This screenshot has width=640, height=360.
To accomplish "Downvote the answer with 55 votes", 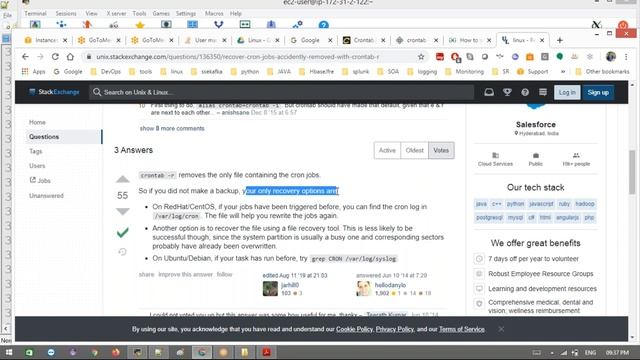I will click(x=122, y=211).
